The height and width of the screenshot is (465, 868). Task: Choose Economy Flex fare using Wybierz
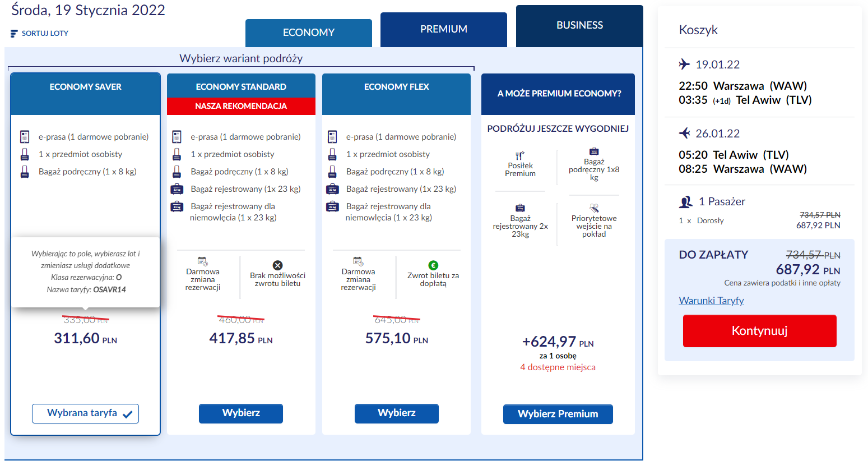pos(396,413)
